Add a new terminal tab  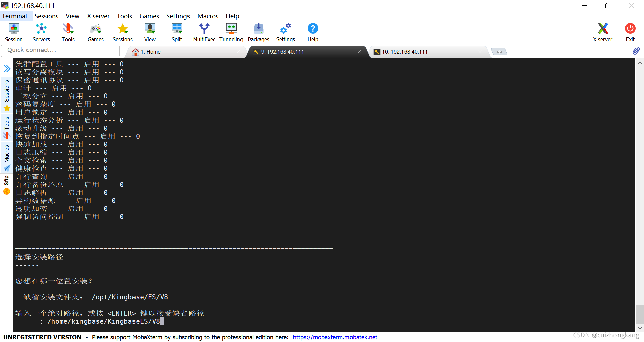[499, 52]
